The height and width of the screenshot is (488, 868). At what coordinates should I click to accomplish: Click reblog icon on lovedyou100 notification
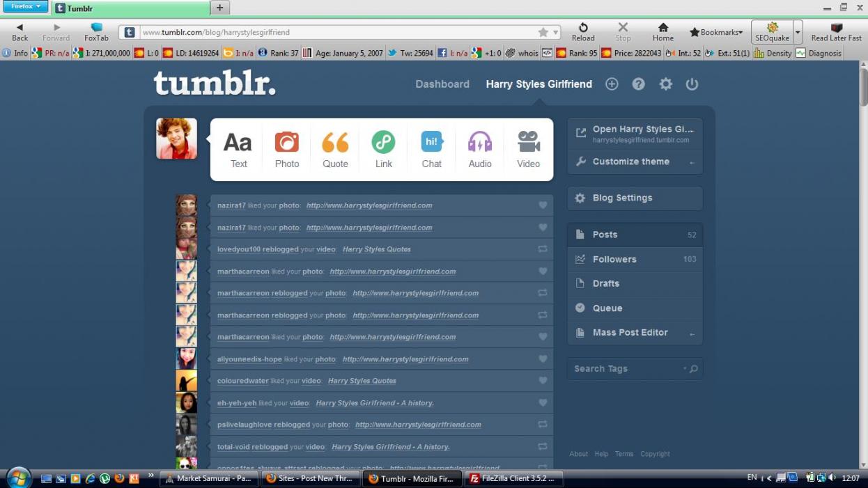[543, 249]
